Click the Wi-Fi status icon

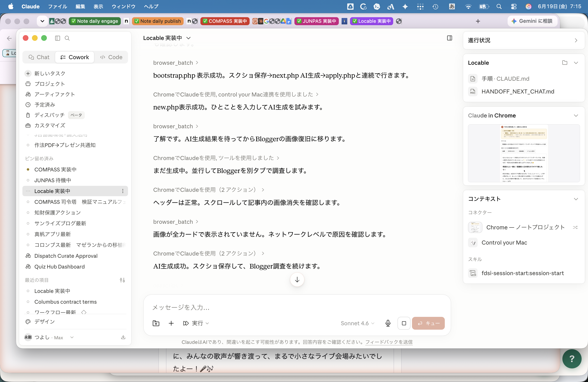click(x=468, y=7)
